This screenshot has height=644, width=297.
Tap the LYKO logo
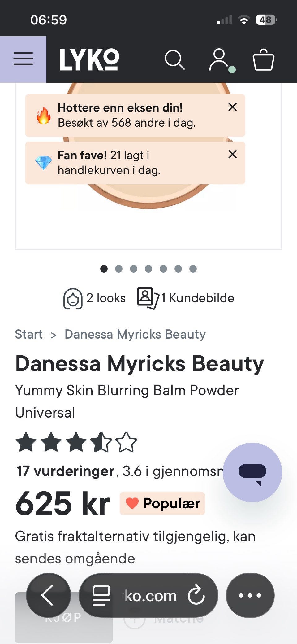pyautogui.click(x=89, y=59)
